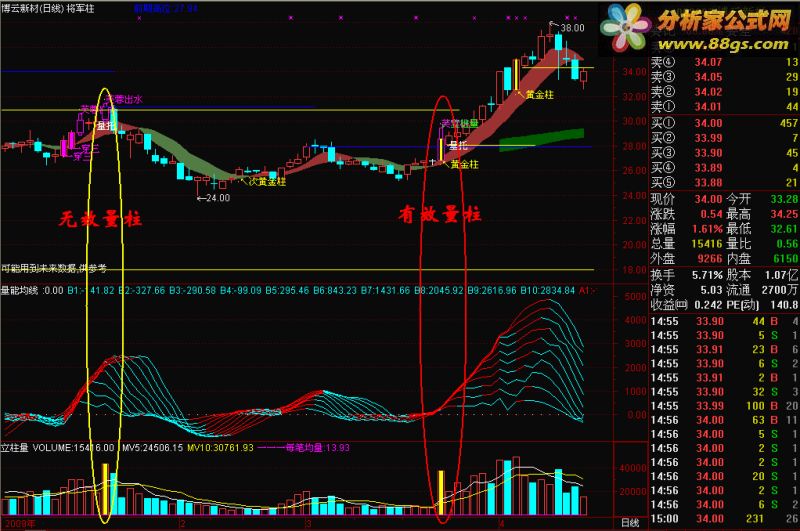Viewport: 800px width, 531px height.
Task: Select buy level 买④ at 33.89
Action: click(x=724, y=167)
